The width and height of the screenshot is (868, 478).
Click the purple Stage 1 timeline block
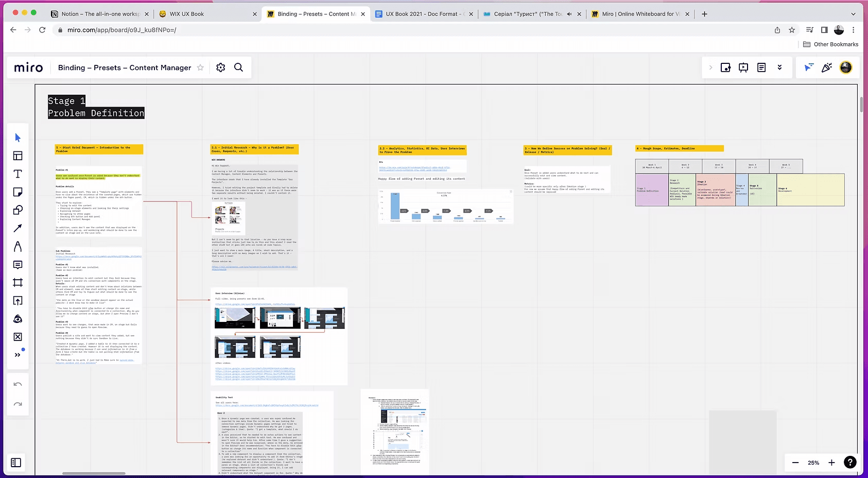(x=652, y=190)
